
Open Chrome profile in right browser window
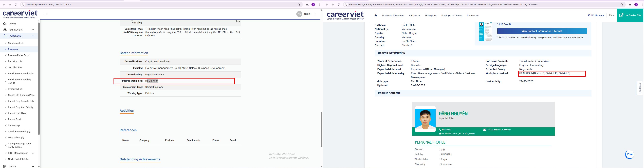(636, 5)
